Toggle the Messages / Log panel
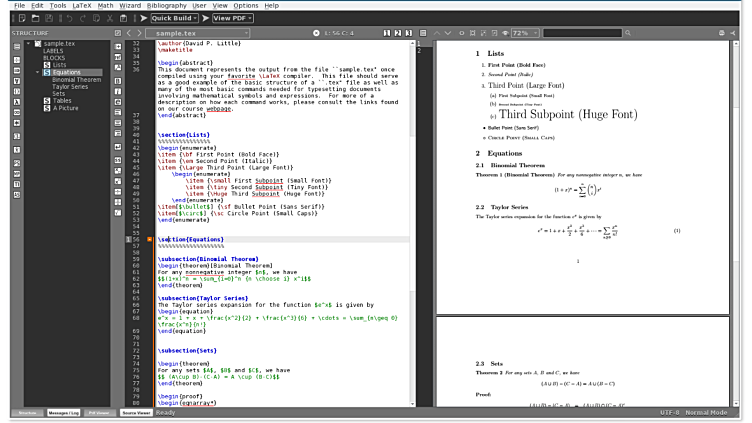 click(64, 412)
